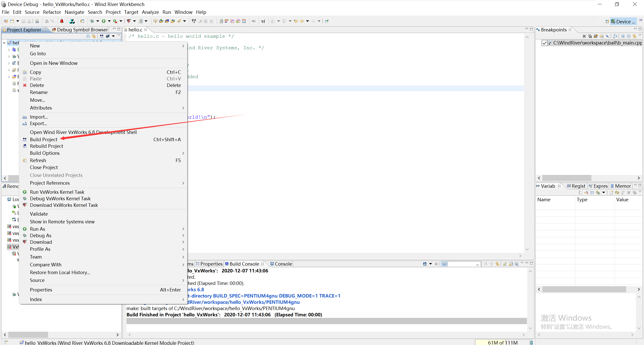The width and height of the screenshot is (644, 345).
Task: Click Collapse All in Project Explorer
Action: coord(88,36)
